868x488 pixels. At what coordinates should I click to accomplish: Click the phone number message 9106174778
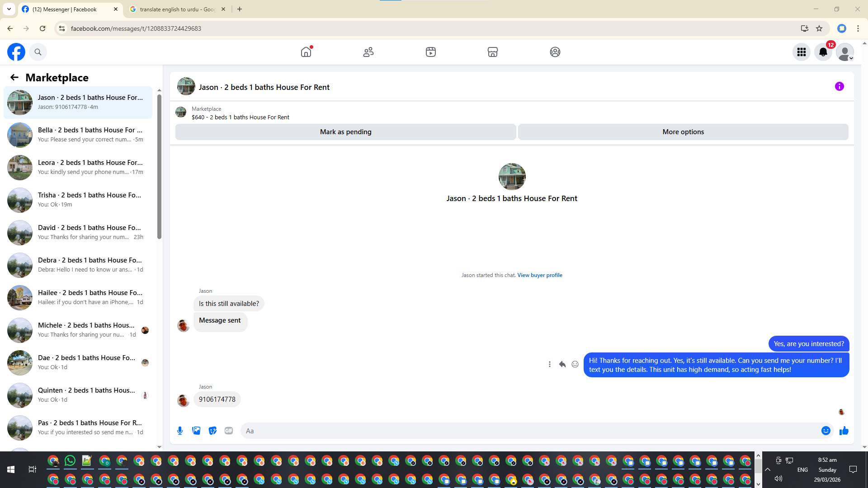coord(217,399)
